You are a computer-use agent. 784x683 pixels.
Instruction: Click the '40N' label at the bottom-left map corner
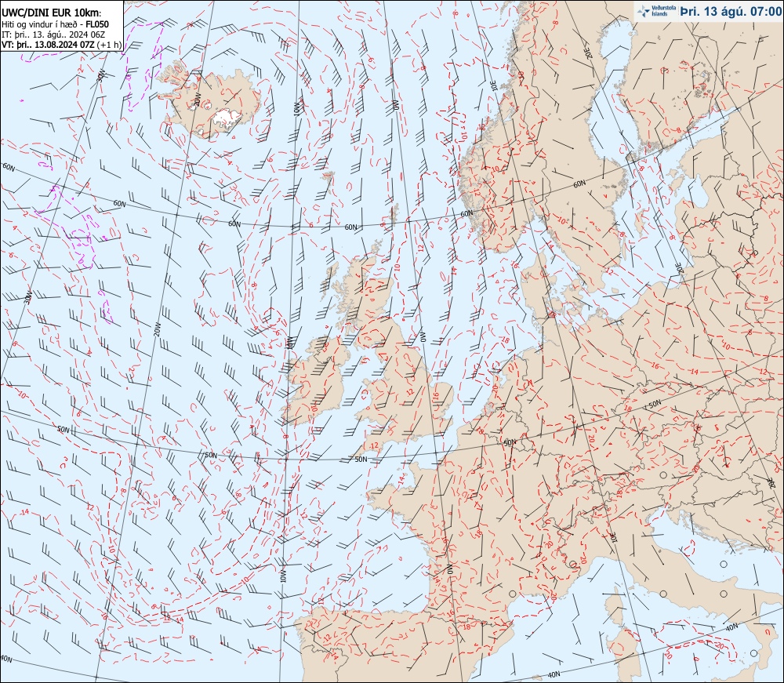coord(6,659)
